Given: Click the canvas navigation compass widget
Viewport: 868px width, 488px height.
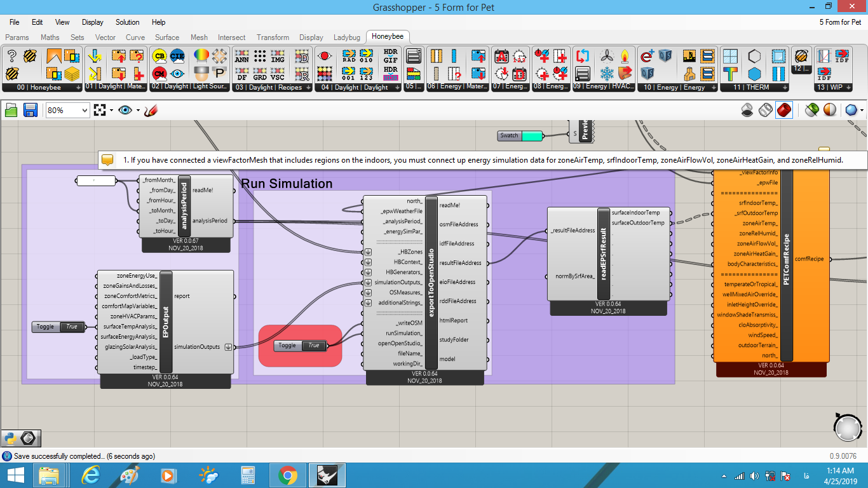Looking at the screenshot, I should [x=848, y=428].
